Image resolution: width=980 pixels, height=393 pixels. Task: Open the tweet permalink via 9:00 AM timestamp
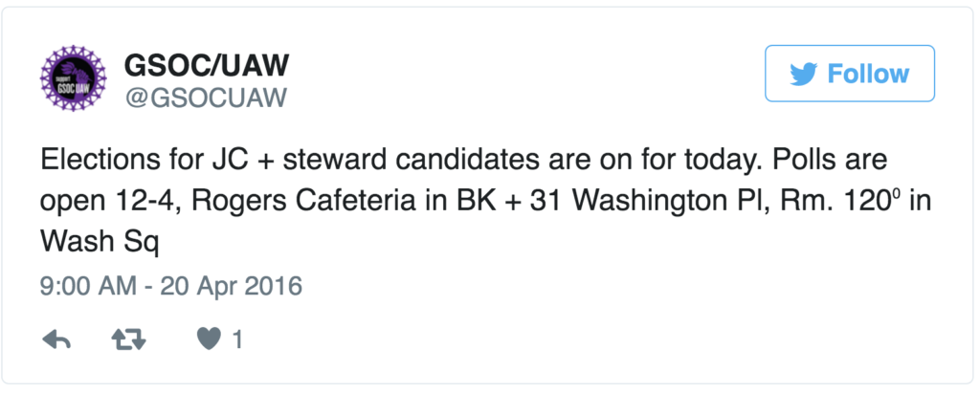(88, 286)
